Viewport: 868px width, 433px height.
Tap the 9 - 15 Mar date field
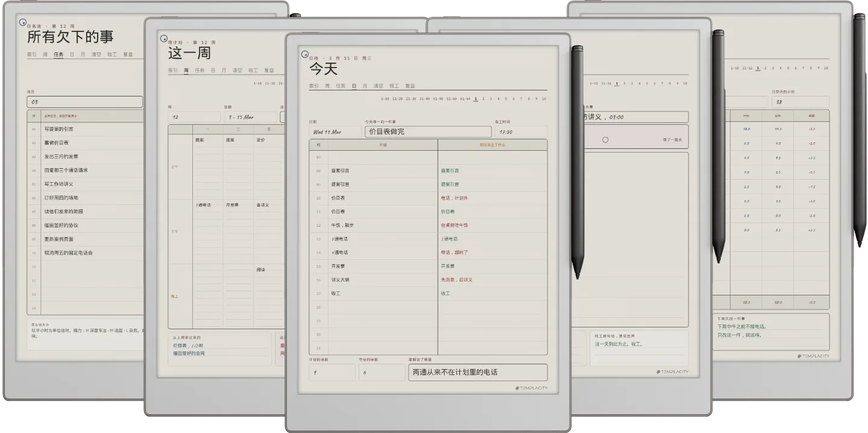point(250,117)
